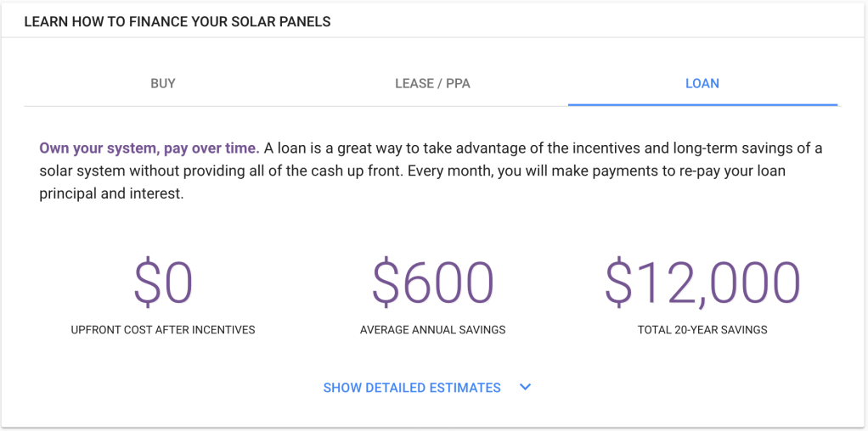868x431 pixels.
Task: Click the $0 upfront cost figure
Action: pyautogui.click(x=163, y=283)
